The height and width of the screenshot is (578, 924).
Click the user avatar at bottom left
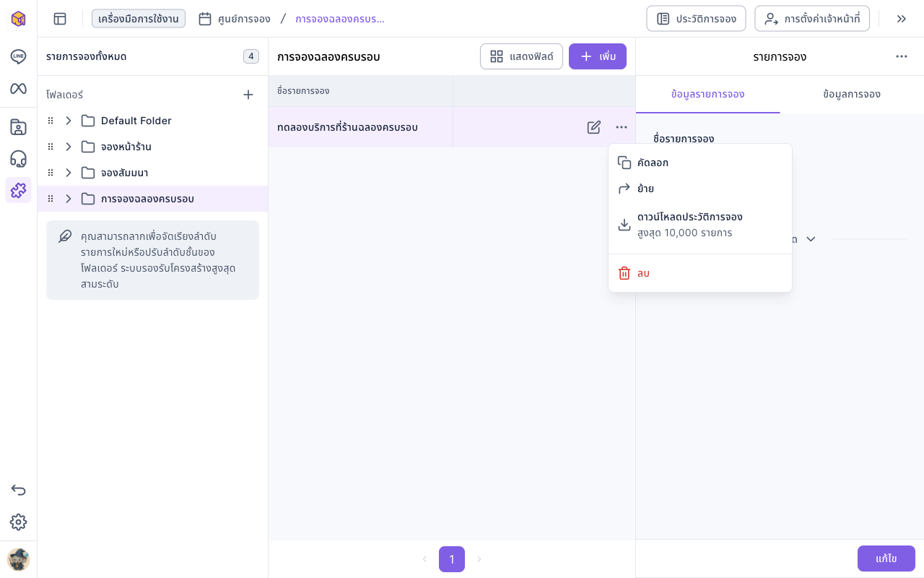pos(18,559)
